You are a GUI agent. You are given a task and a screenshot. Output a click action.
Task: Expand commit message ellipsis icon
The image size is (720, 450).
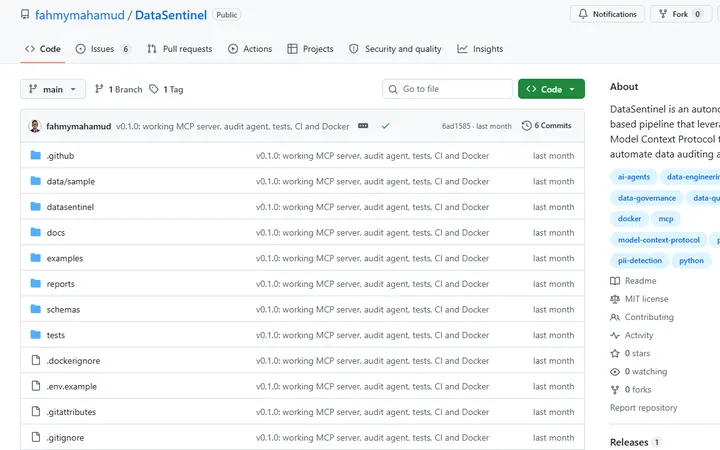pos(363,126)
